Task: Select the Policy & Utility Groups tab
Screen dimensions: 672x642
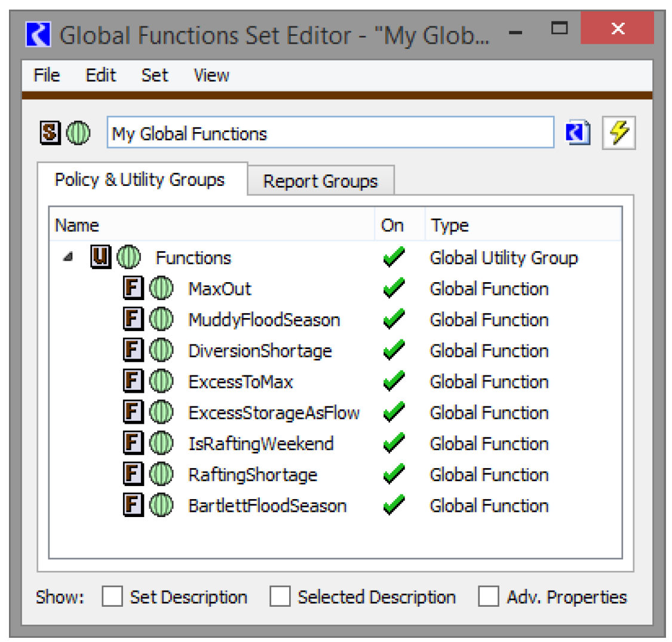Action: 140,180
